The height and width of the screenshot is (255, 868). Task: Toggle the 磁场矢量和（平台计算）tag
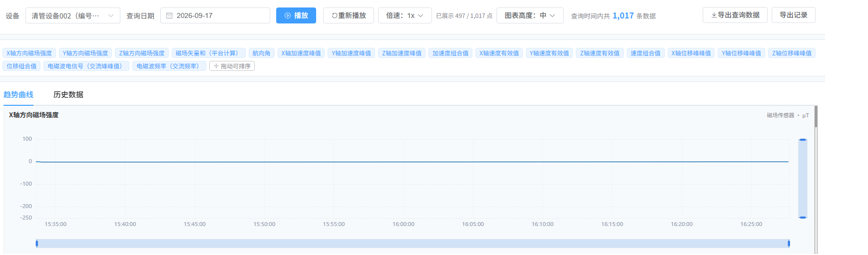pos(209,53)
